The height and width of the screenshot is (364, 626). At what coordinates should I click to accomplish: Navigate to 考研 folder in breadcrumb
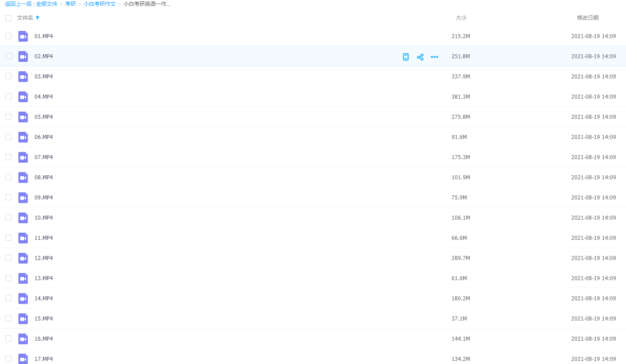[x=70, y=4]
